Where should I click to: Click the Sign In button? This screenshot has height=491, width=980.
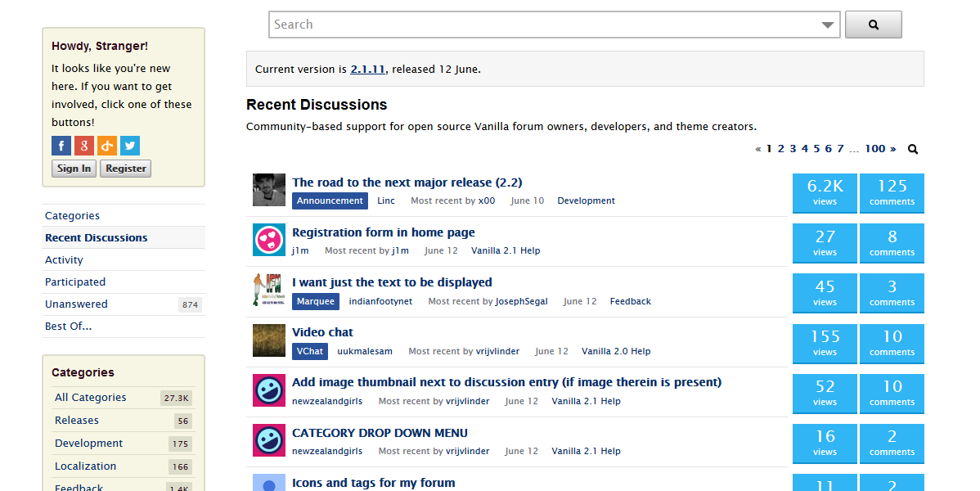click(74, 169)
